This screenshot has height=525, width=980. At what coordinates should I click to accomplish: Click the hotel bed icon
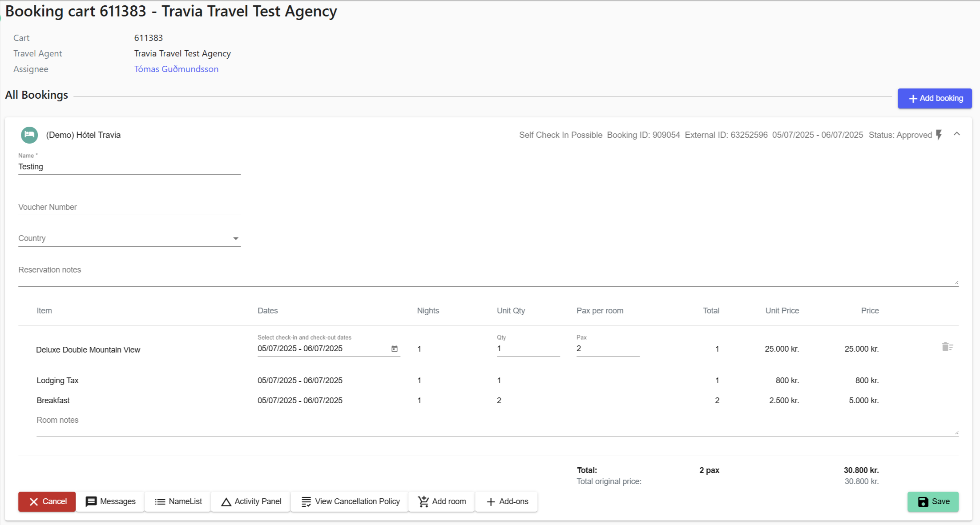click(x=29, y=135)
